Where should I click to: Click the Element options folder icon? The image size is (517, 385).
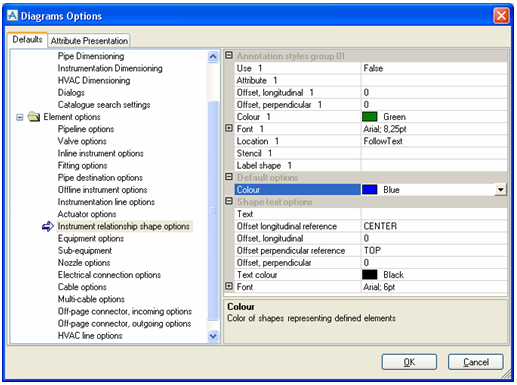[x=34, y=117]
